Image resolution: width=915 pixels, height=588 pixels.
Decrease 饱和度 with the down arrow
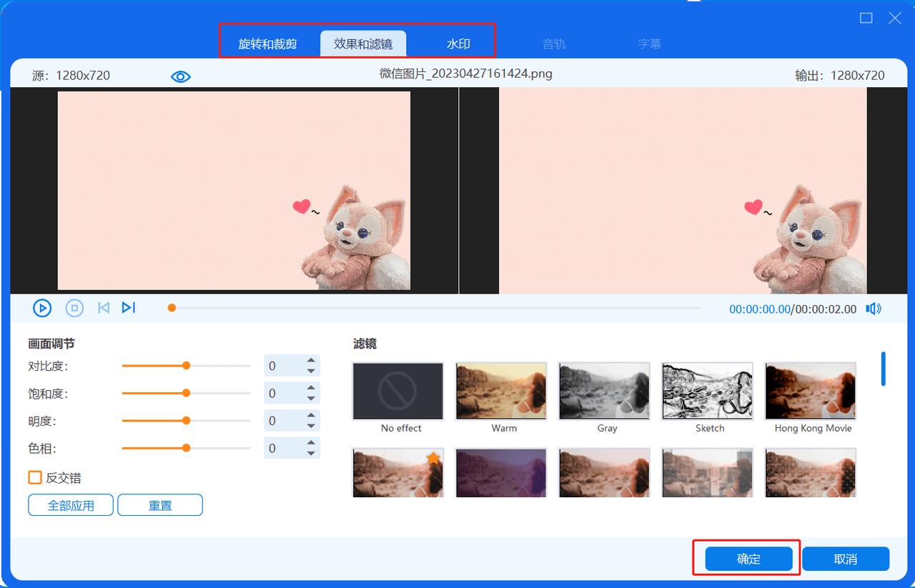tap(311, 398)
